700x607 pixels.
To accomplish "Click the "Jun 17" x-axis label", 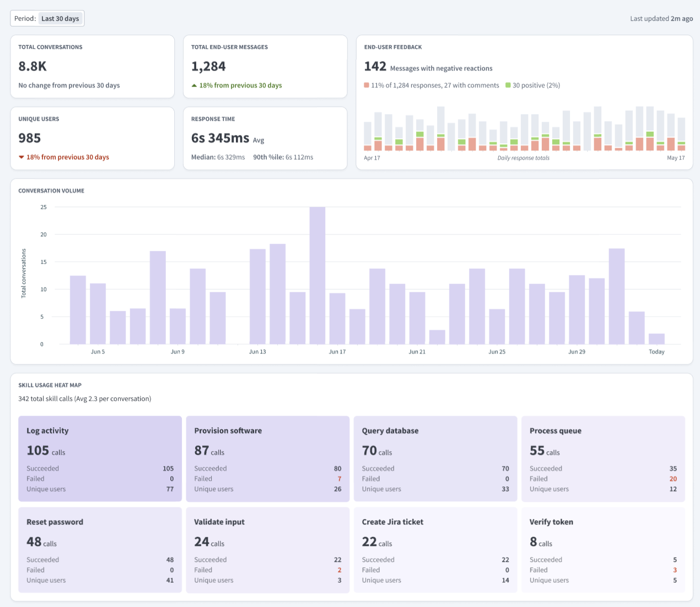I will pos(337,352).
